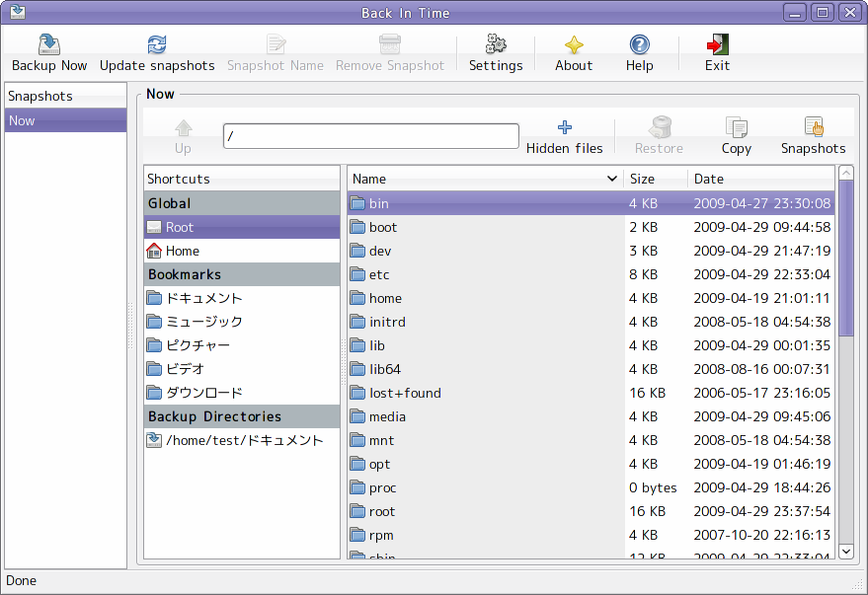Screen dimensions: 868x595
Task: Toggle Hidden files display
Action: tap(564, 127)
